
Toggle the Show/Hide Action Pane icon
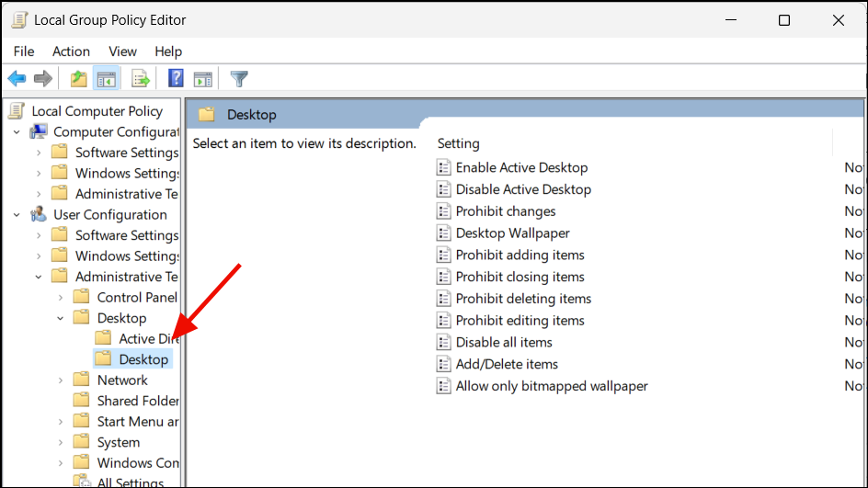[203, 79]
